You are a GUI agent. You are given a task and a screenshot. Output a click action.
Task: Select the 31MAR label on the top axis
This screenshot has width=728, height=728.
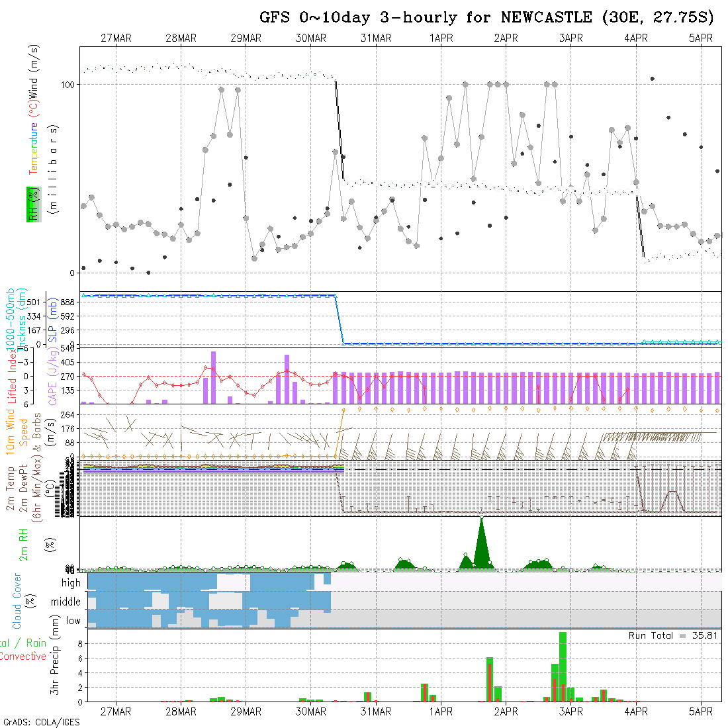[376, 38]
